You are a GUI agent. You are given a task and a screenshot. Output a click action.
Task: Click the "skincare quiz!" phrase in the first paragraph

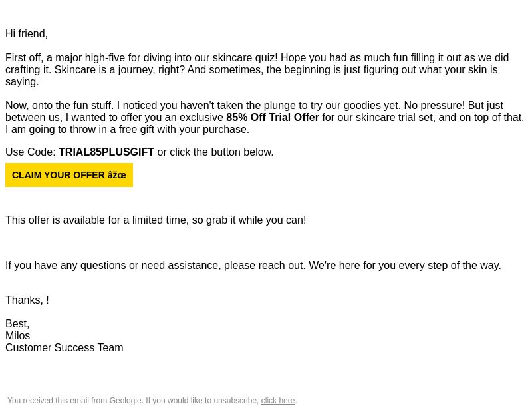(x=245, y=57)
